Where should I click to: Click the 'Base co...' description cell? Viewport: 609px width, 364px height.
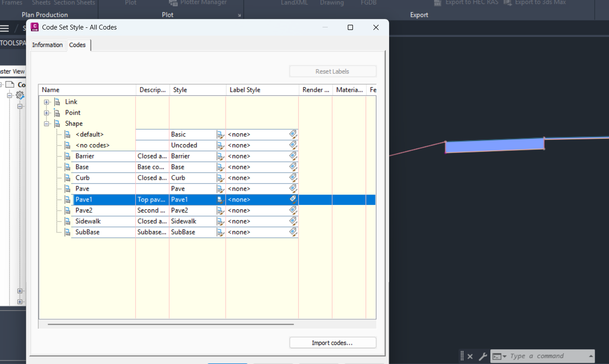(153, 167)
